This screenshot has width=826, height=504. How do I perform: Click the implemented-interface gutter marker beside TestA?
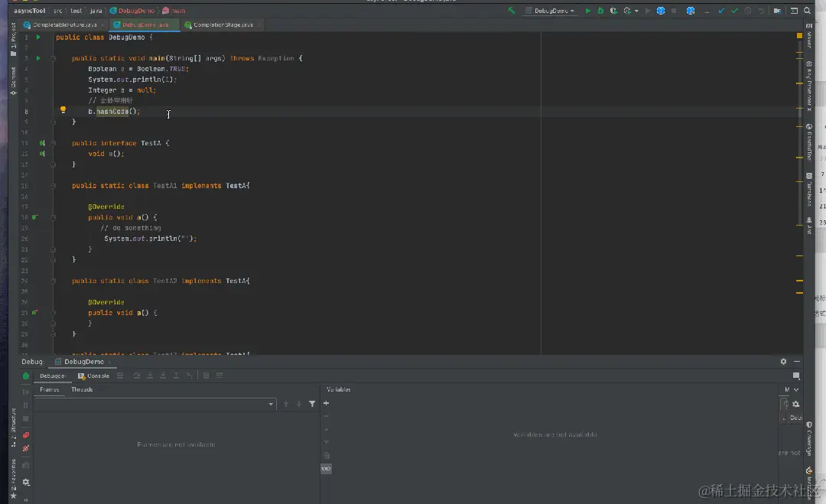coord(42,143)
